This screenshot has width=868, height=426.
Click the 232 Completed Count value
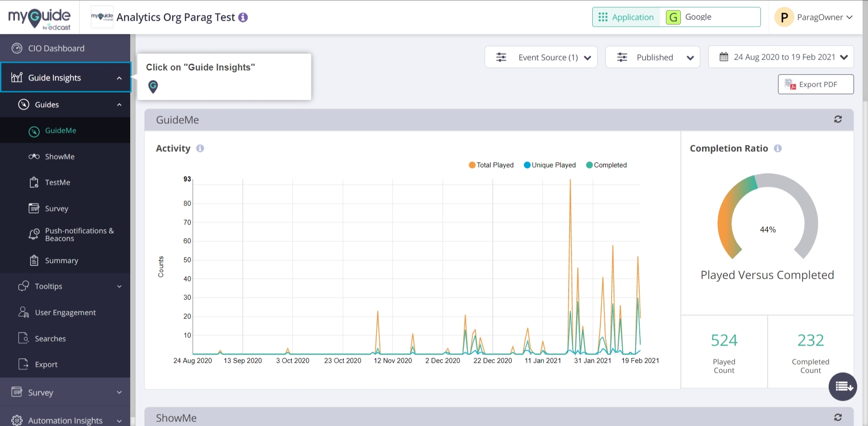tap(811, 340)
